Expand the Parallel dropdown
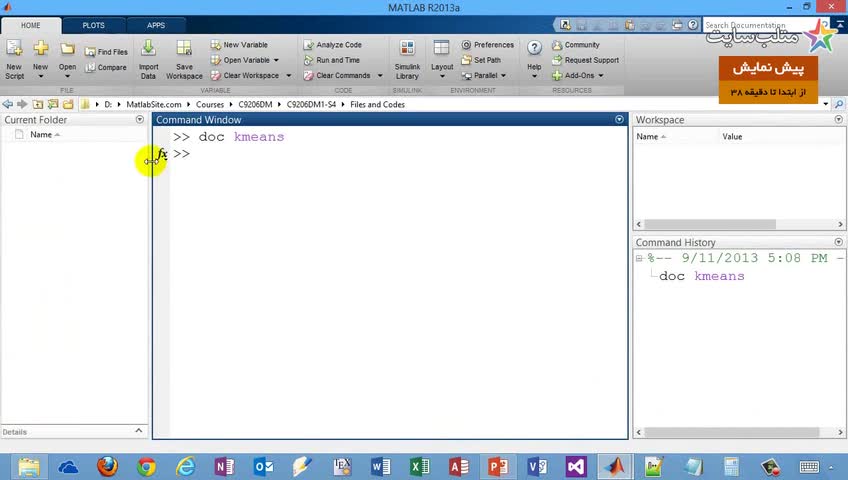848x480 pixels. pyautogui.click(x=504, y=76)
